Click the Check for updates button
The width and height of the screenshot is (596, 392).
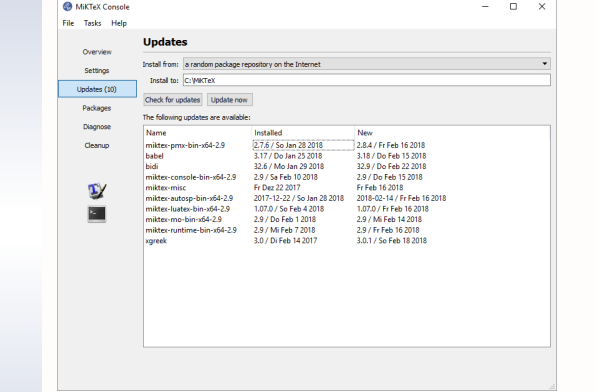coord(173,100)
